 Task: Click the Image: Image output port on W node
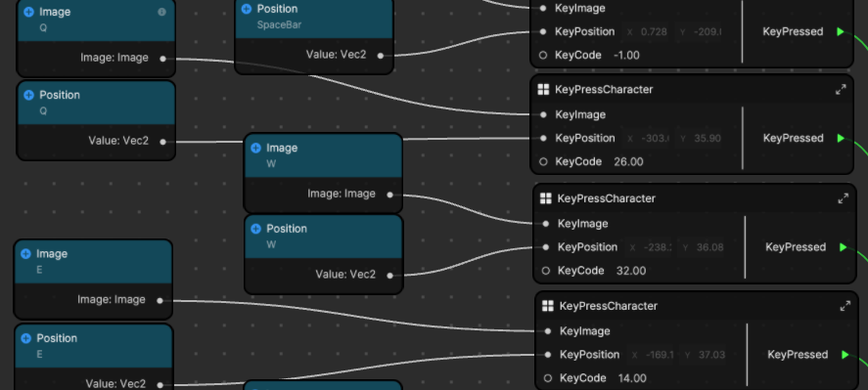tap(389, 195)
